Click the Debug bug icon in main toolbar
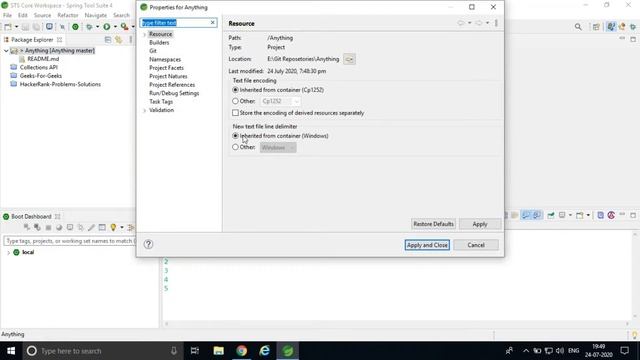The width and height of the screenshot is (640, 360). pos(89,27)
